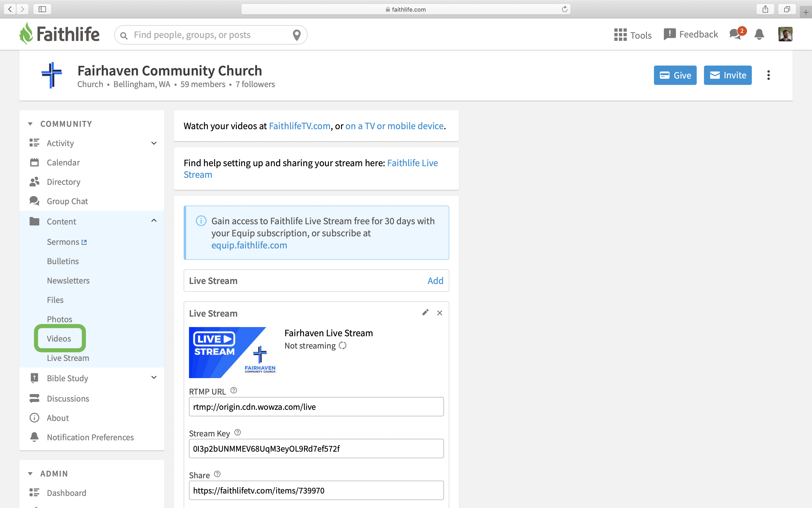Expand the Activity chevron
Screen dimensions: 812x508
pos(154,143)
